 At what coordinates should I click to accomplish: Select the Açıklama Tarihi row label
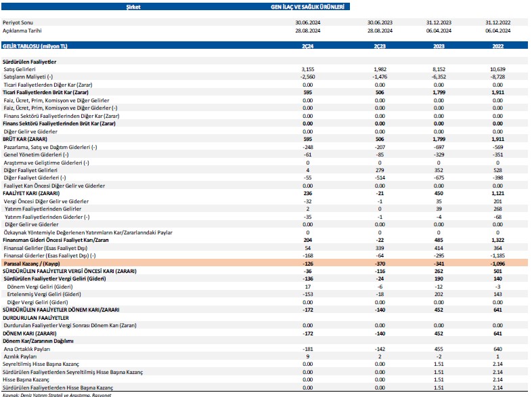tap(22, 30)
